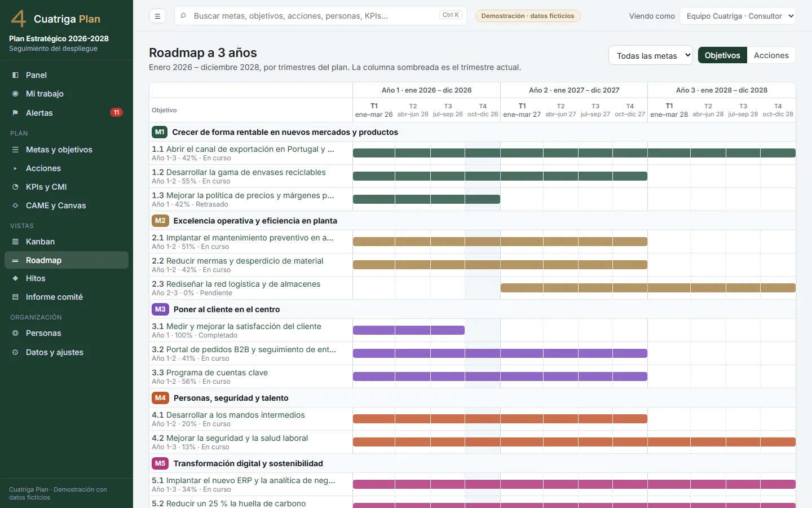
Task: Open the Todas las metas filter dropdown
Action: pos(651,55)
